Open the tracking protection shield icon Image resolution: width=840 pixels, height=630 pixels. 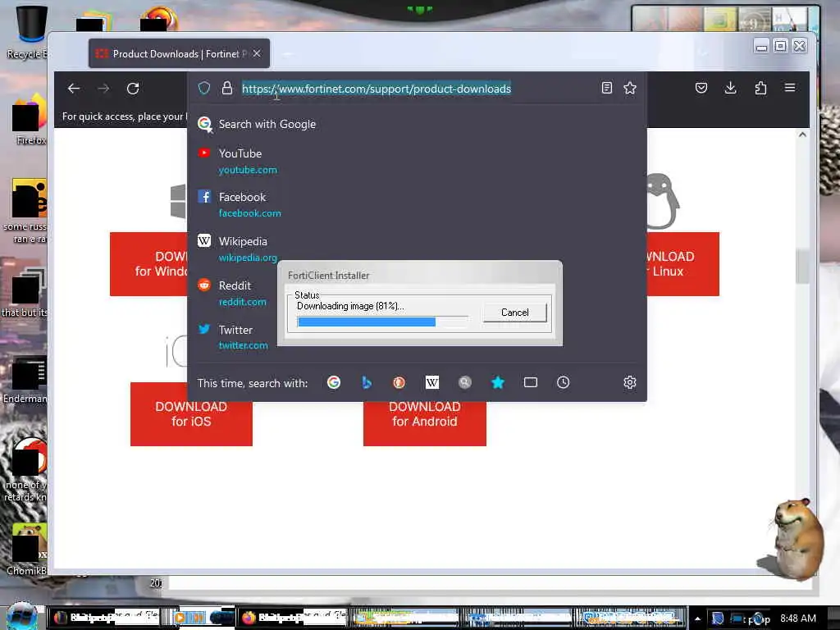coord(204,88)
